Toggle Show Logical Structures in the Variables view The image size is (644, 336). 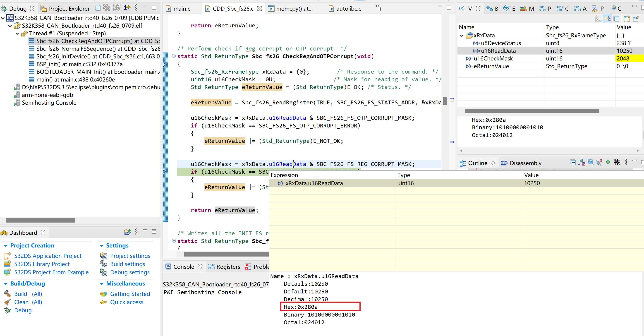click(608, 18)
